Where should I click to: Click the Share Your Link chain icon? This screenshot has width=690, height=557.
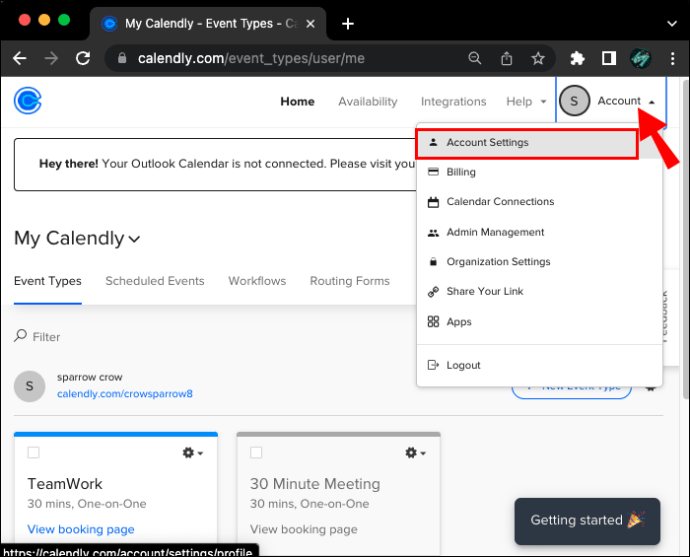pos(433,292)
